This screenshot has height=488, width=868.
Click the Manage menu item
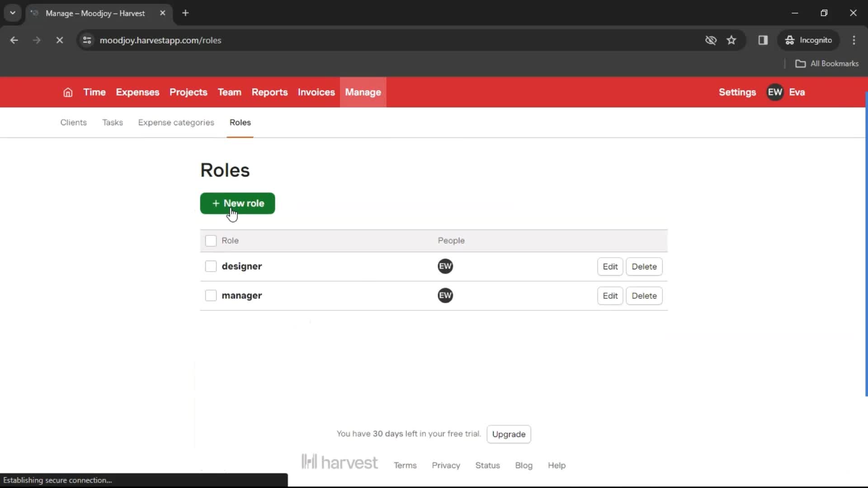pyautogui.click(x=363, y=92)
